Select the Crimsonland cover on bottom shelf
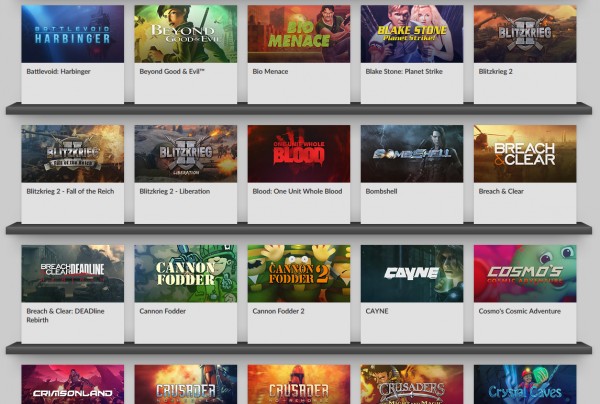This screenshot has height=404, width=600. pos(73,384)
